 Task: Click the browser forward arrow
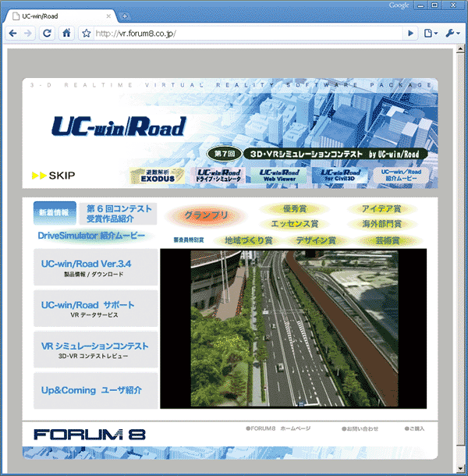point(27,33)
